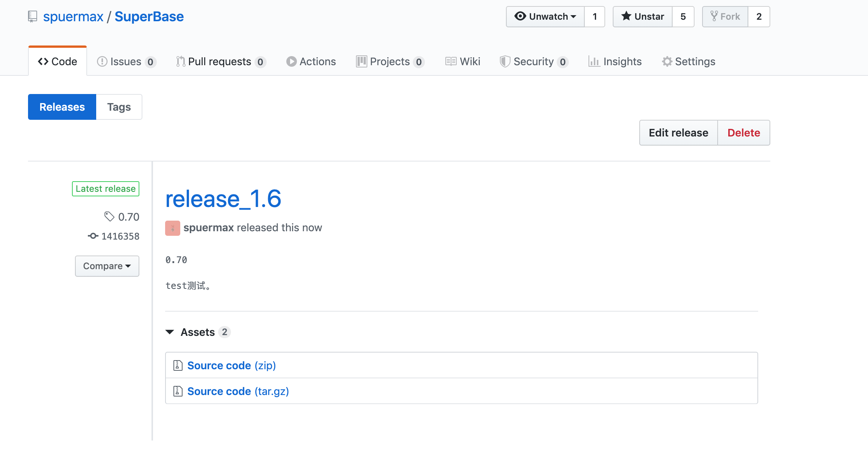The height and width of the screenshot is (464, 868).
Task: Open the release_1.6 link
Action: [x=223, y=199]
